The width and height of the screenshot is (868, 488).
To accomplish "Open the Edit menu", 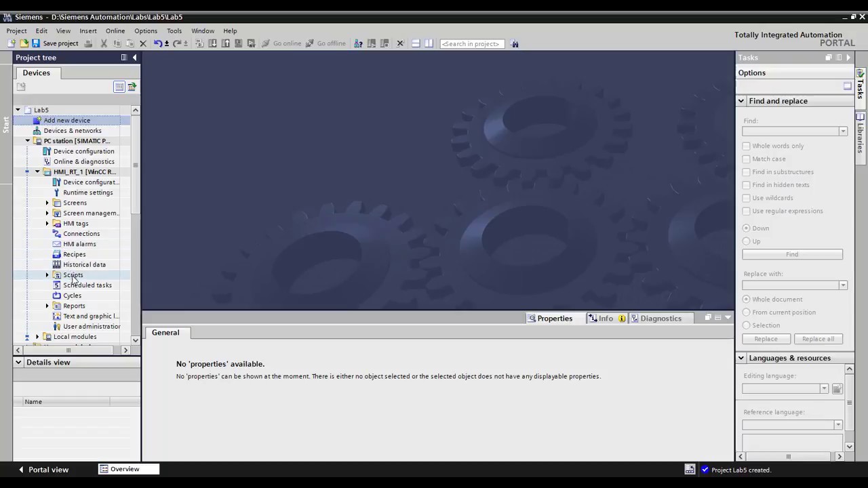I will (x=41, y=30).
